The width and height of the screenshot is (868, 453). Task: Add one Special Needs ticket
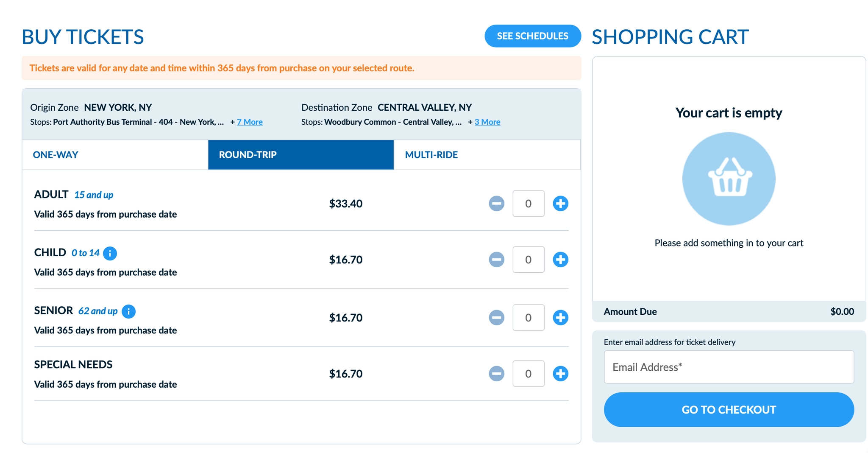[560, 374]
